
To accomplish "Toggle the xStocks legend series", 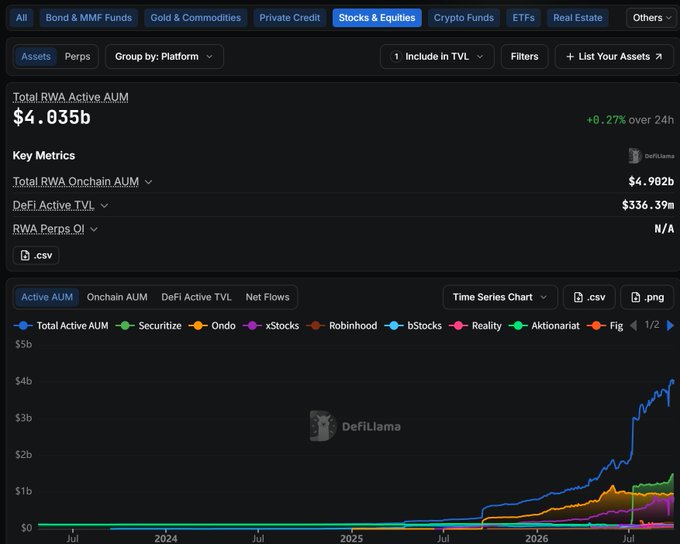I will (271, 326).
